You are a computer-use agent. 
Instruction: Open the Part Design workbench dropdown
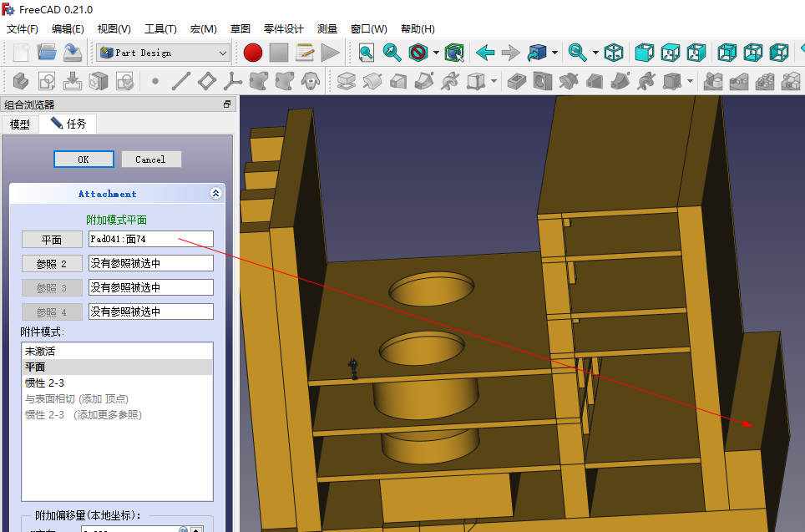[163, 53]
